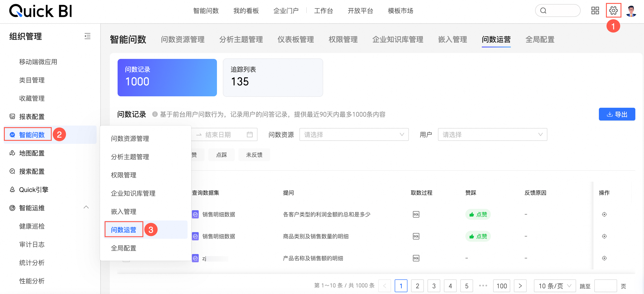The width and height of the screenshot is (644, 294).
Task: Select the 问数记录 1000 card
Action: click(167, 77)
